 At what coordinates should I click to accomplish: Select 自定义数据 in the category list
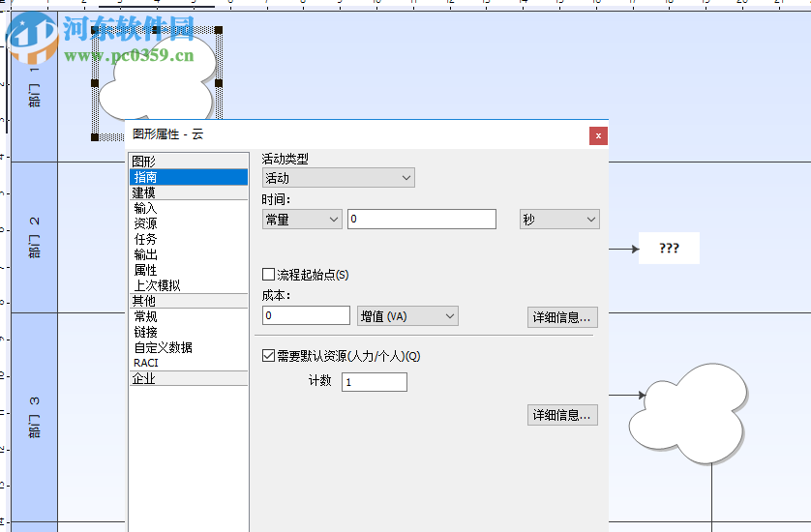point(189,347)
